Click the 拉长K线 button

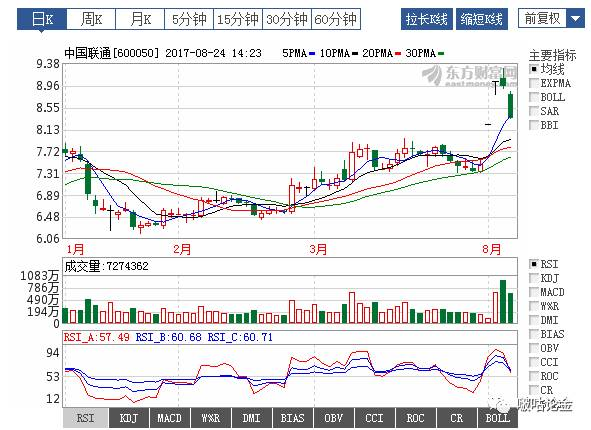[x=427, y=19]
